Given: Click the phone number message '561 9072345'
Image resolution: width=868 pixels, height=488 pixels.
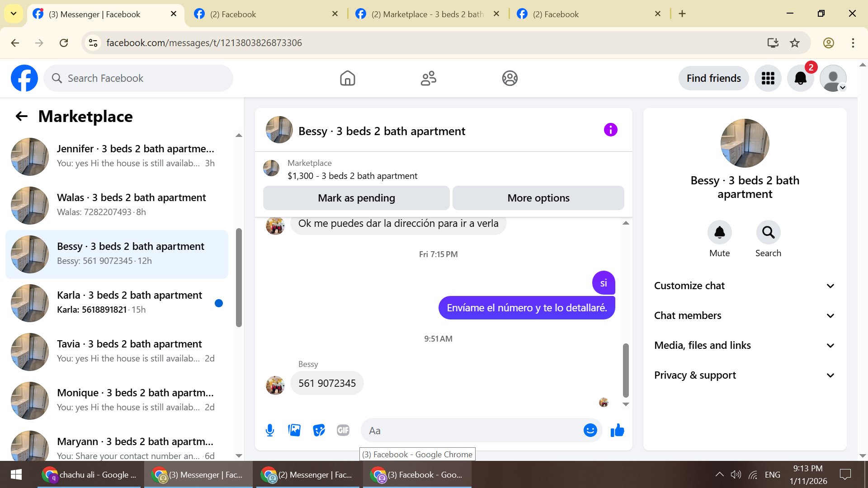Looking at the screenshot, I should click(327, 383).
